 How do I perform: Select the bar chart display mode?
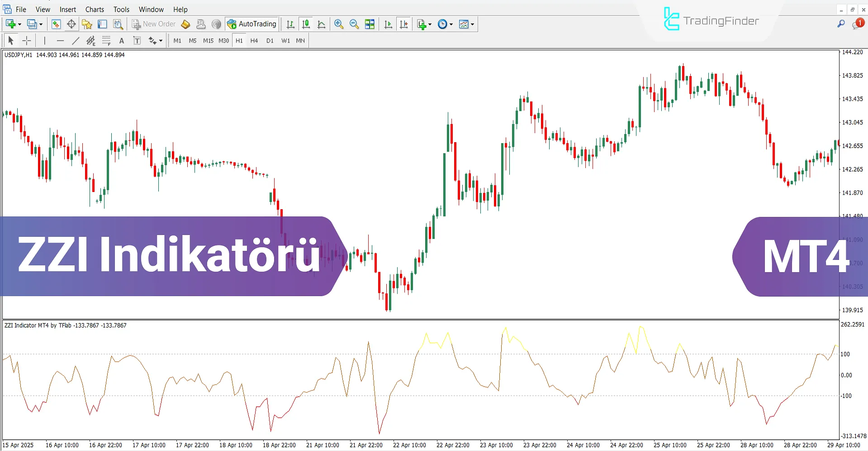[290, 24]
